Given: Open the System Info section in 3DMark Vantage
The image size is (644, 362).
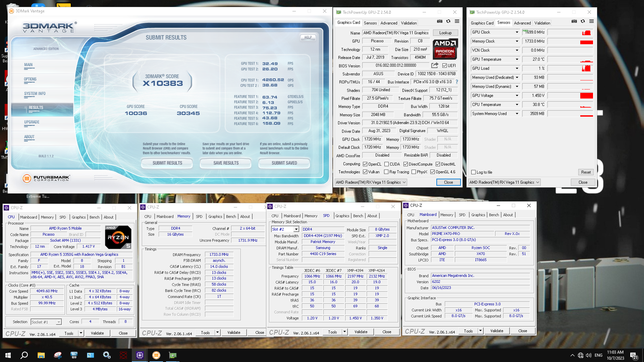Looking at the screenshot, I should point(35,94).
